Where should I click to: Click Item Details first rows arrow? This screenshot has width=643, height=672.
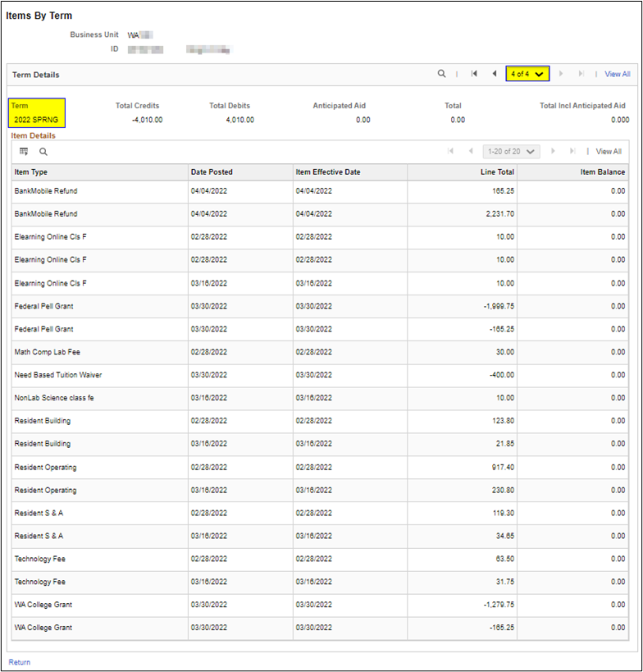[x=450, y=152]
